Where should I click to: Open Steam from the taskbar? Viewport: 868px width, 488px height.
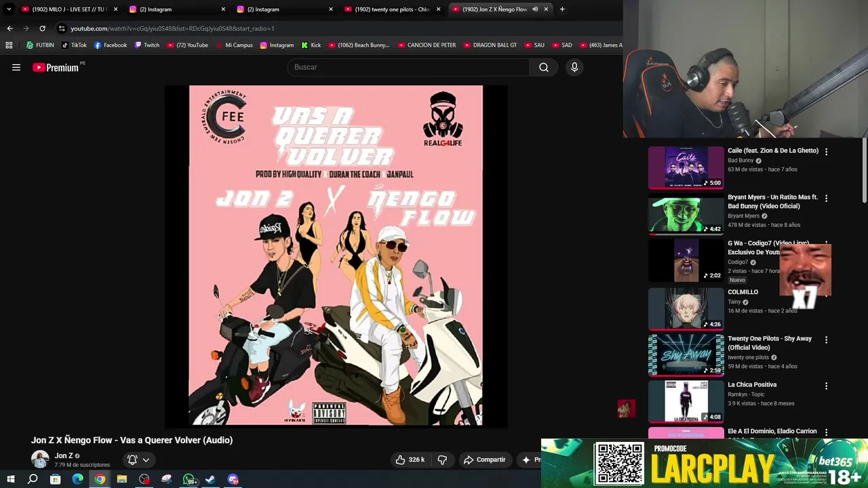(211, 479)
